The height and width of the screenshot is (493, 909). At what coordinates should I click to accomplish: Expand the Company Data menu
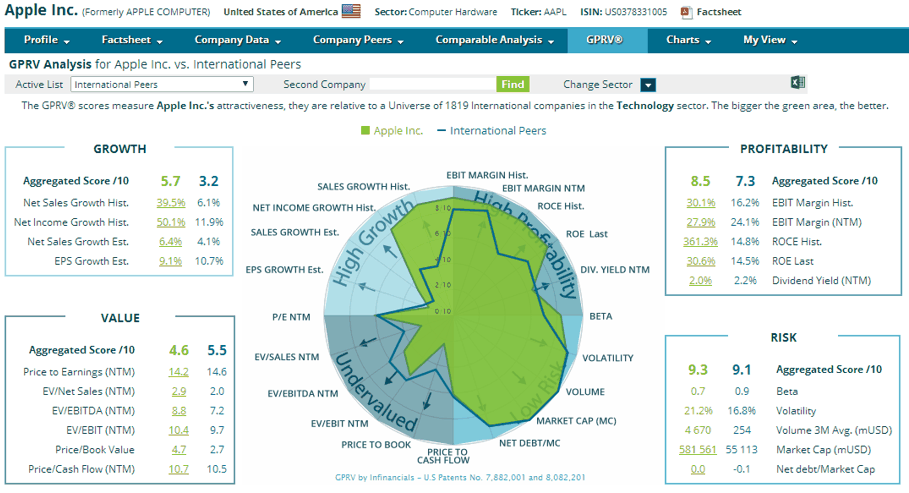click(238, 40)
